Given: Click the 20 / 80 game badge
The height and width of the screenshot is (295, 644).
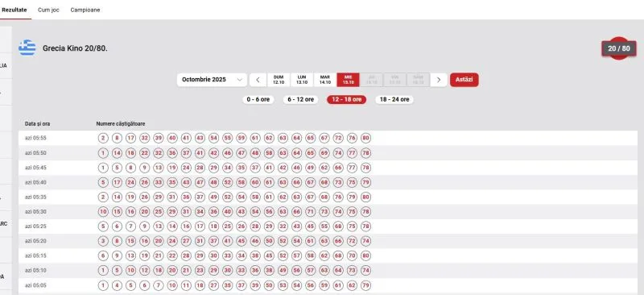Looking at the screenshot, I should click(x=618, y=48).
